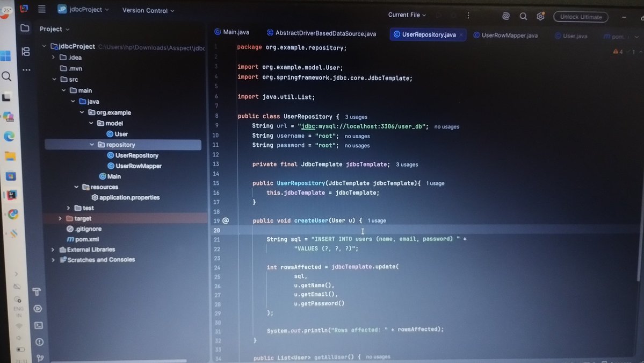The image size is (644, 363).
Task: Collapse the org.example package
Action: tap(82, 112)
